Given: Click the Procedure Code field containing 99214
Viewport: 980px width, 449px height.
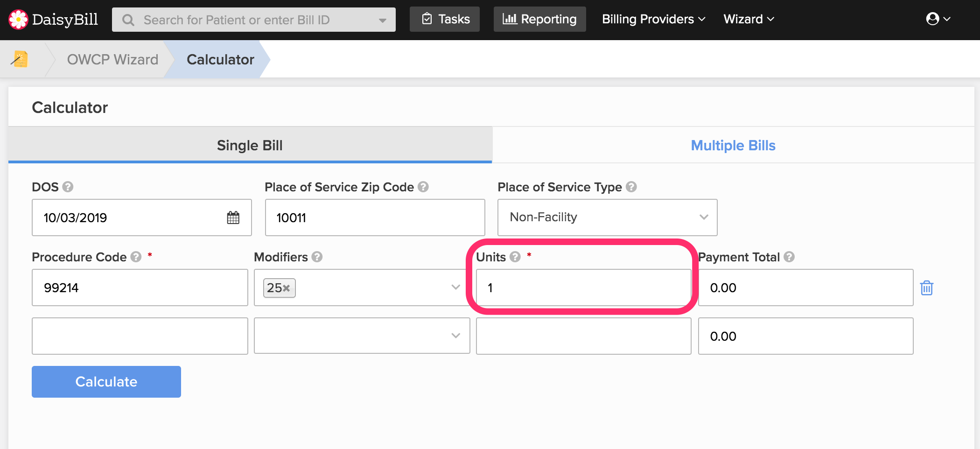Looking at the screenshot, I should tap(140, 288).
